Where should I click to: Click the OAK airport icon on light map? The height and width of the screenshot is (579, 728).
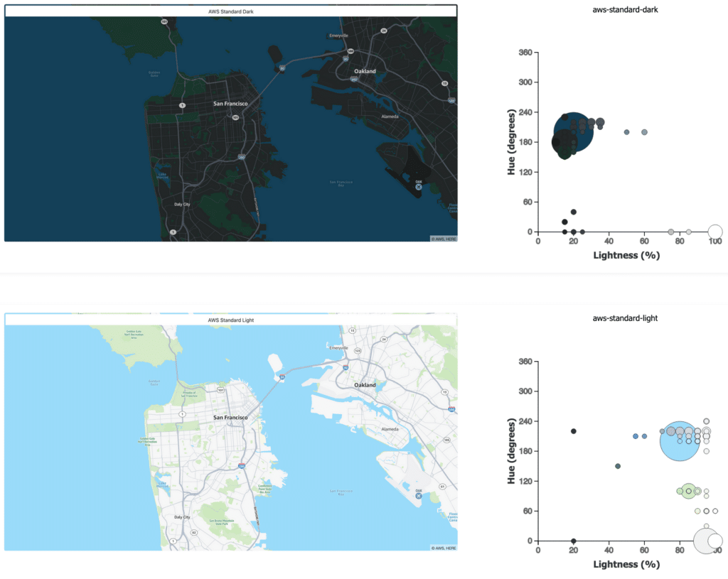(418, 496)
